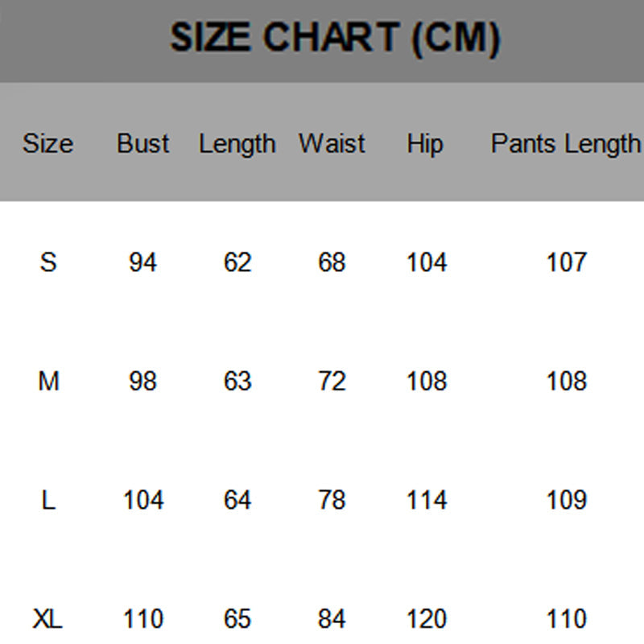
Task: Select waist value 84 in XL row
Action: tap(332, 619)
